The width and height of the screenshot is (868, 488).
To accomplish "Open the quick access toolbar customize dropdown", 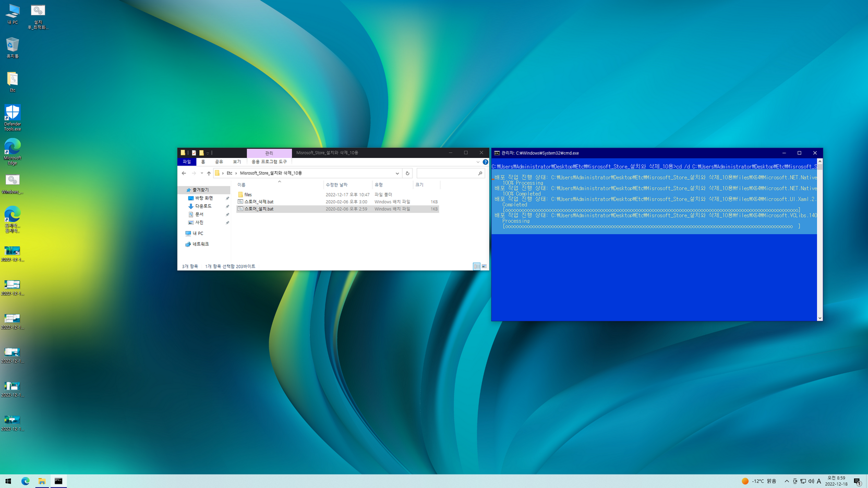I will (208, 153).
